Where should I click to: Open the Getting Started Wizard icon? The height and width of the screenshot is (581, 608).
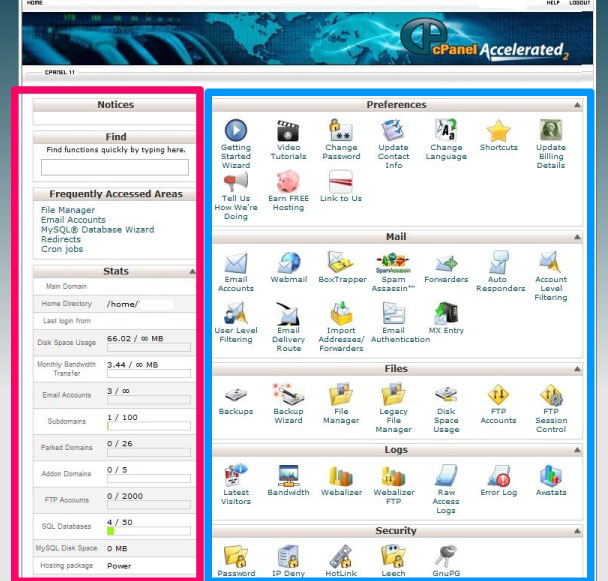pos(236,131)
